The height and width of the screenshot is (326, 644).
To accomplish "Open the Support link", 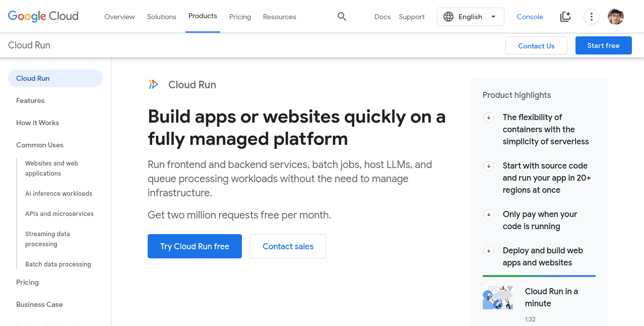I will (412, 17).
